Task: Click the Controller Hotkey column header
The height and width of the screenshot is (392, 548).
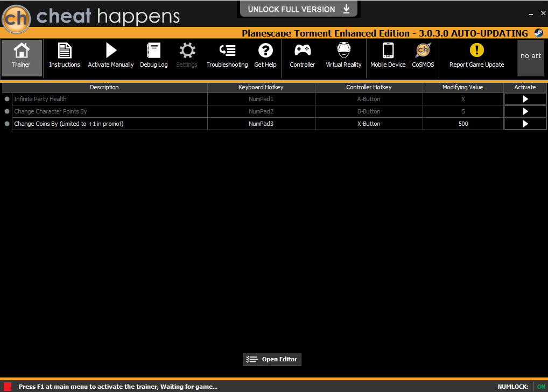Action: click(369, 87)
